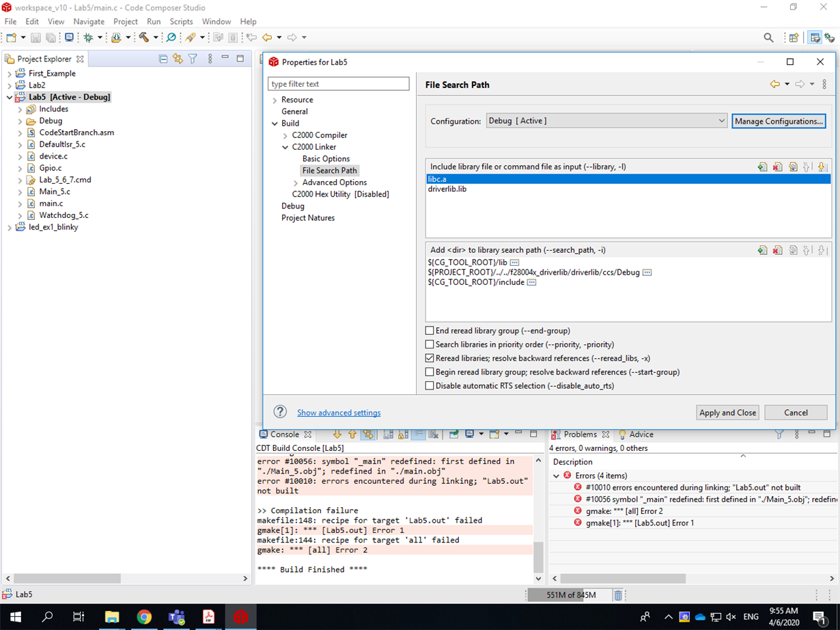This screenshot has width=840, height=630.
Task: Click the Flash/load program toolbar icon
Action: [117, 38]
